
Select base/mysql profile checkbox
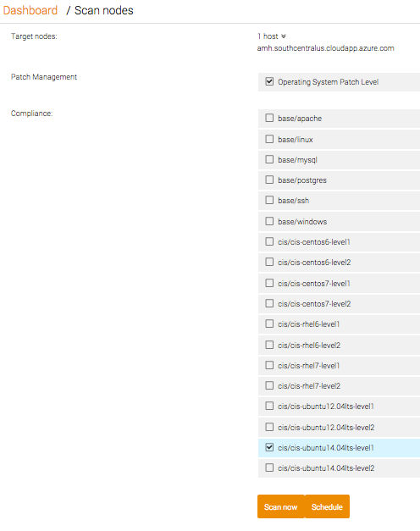(x=269, y=159)
